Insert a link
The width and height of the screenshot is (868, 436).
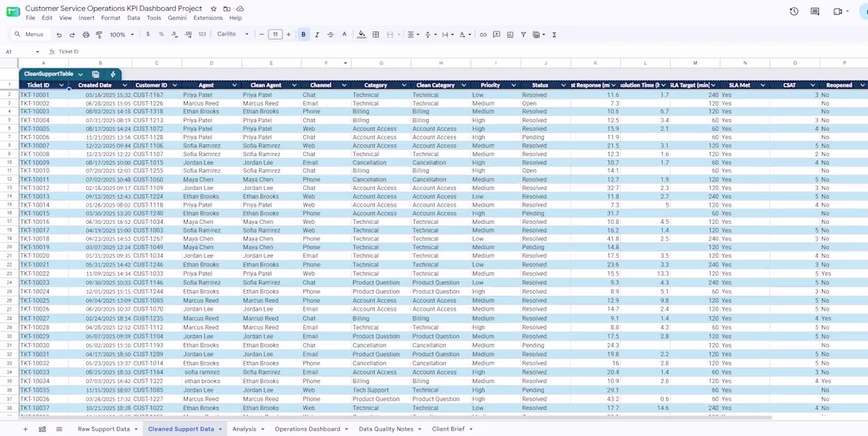(483, 35)
